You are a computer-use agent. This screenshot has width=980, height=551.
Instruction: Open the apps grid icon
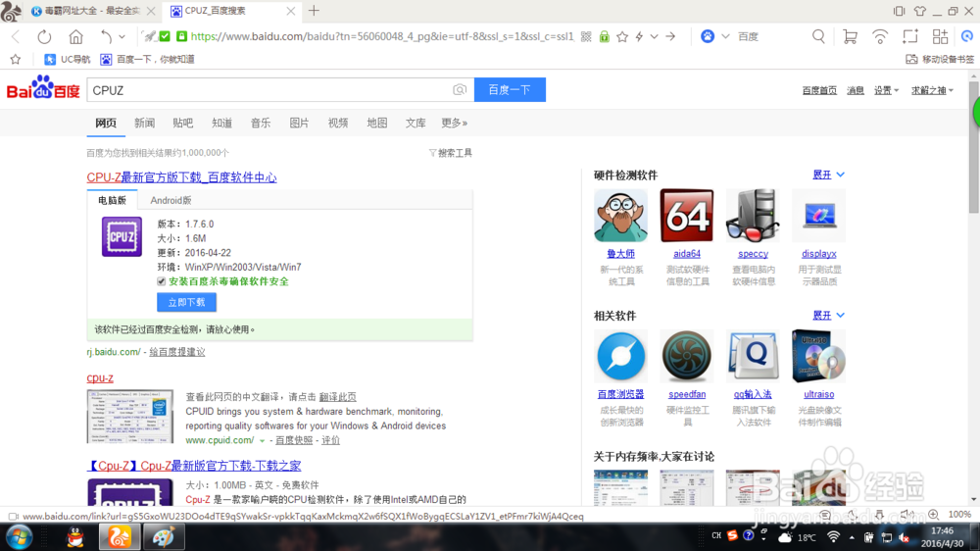(940, 37)
